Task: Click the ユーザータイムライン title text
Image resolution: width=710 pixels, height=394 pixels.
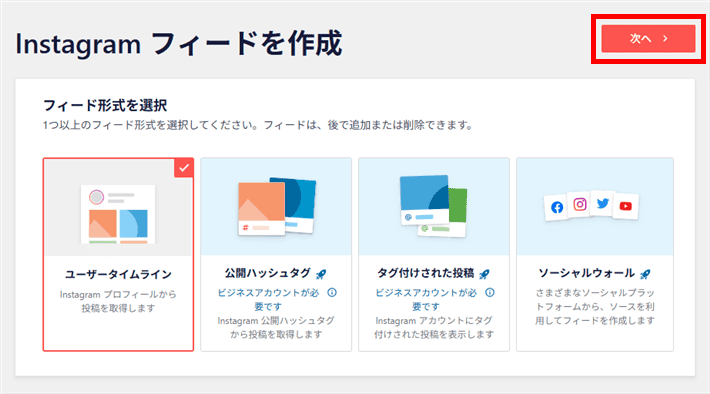Action: click(118, 274)
